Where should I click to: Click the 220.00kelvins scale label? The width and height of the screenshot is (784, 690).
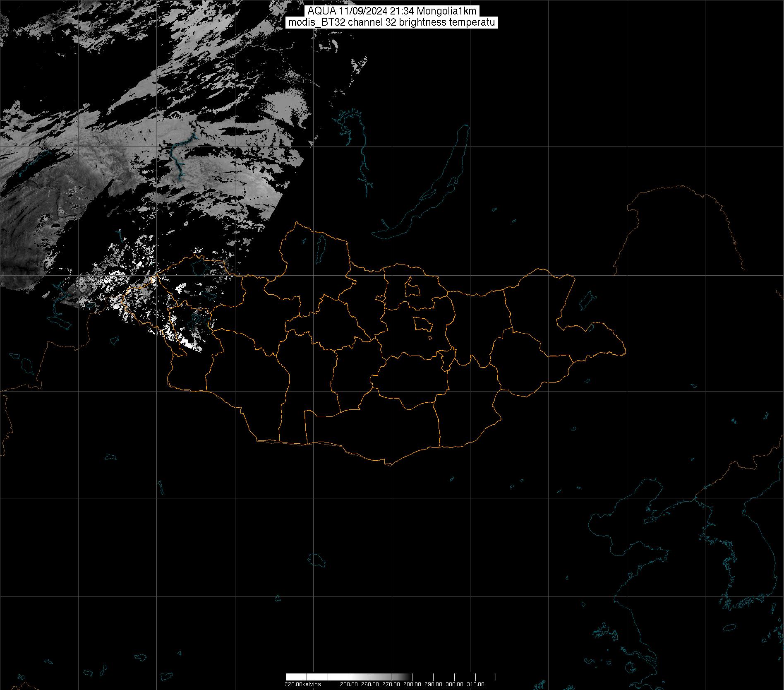(x=302, y=684)
